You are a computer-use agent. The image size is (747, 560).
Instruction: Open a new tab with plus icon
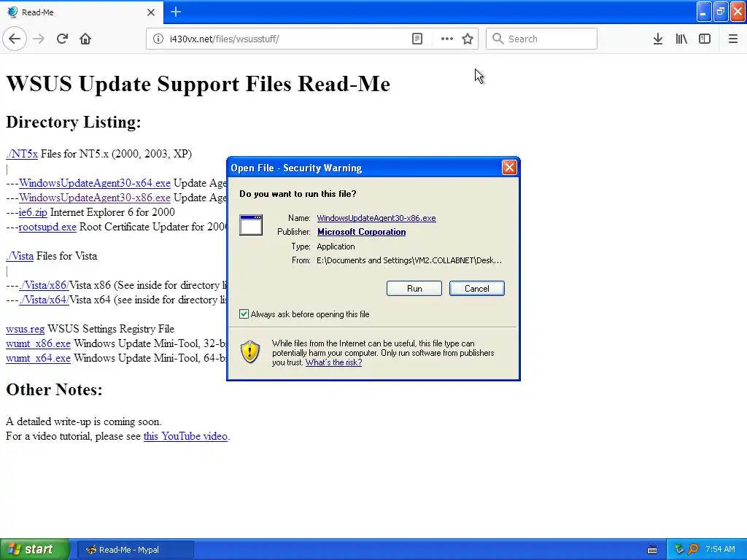[x=175, y=12]
